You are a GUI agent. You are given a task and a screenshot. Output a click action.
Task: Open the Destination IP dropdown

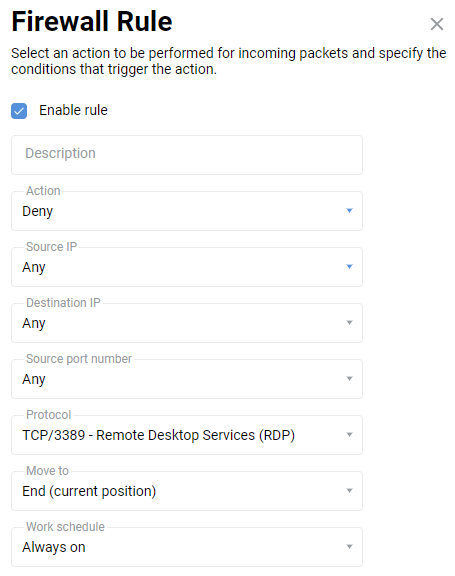coord(187,323)
